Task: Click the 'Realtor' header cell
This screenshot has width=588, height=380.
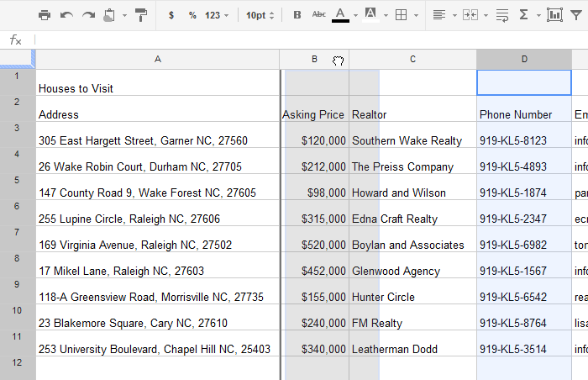Action: pos(413,108)
